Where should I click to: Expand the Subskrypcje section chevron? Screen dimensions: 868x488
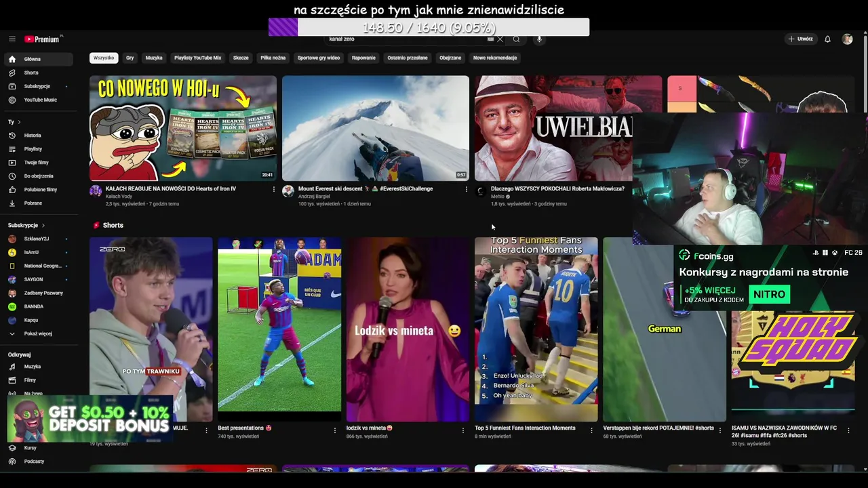pos(43,225)
